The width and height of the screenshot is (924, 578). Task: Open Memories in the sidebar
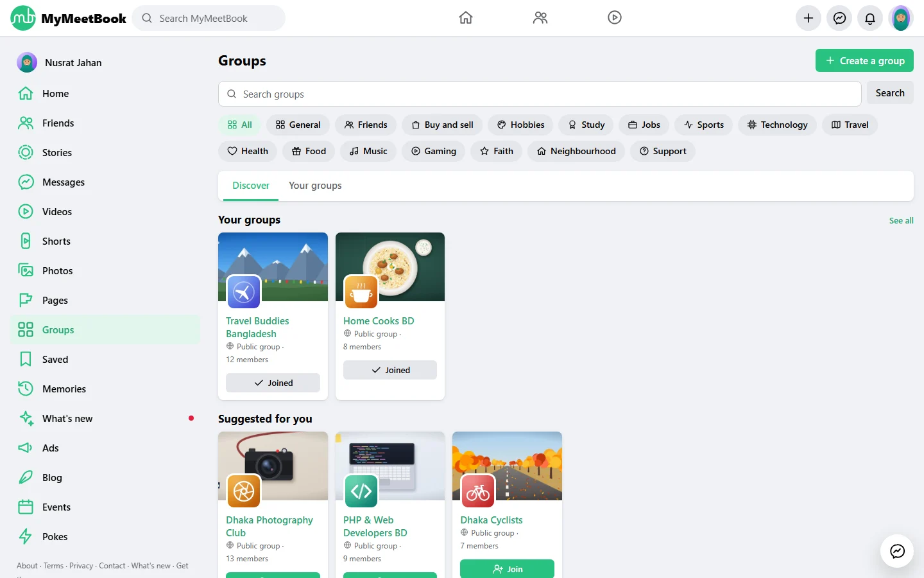click(x=105, y=389)
